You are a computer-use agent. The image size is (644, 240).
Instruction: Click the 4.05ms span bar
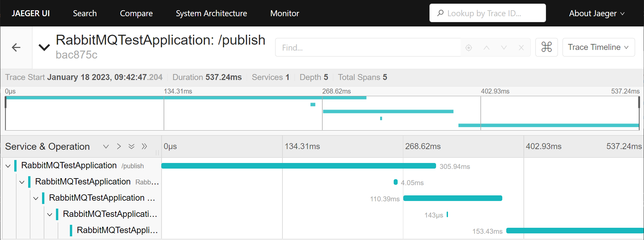click(x=395, y=182)
